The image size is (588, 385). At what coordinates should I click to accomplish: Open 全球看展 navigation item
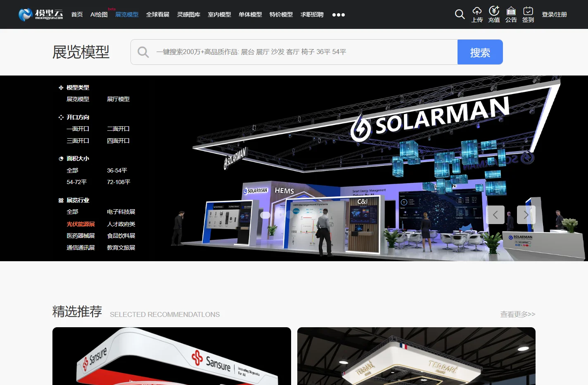pyautogui.click(x=158, y=14)
